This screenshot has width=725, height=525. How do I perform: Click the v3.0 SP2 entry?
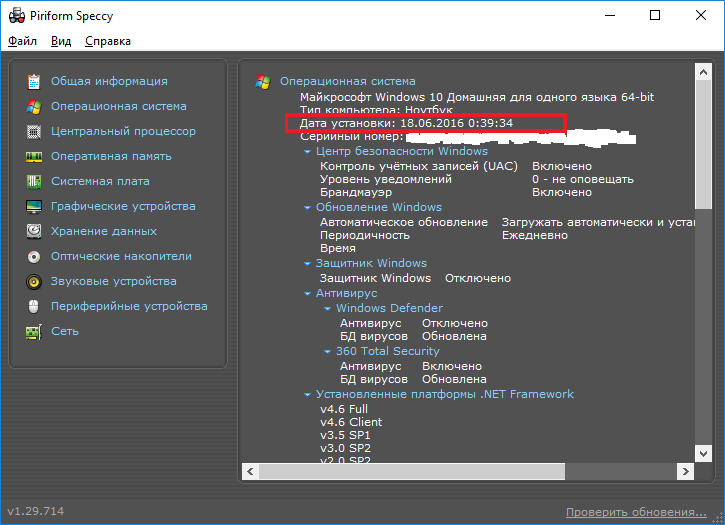click(x=345, y=448)
